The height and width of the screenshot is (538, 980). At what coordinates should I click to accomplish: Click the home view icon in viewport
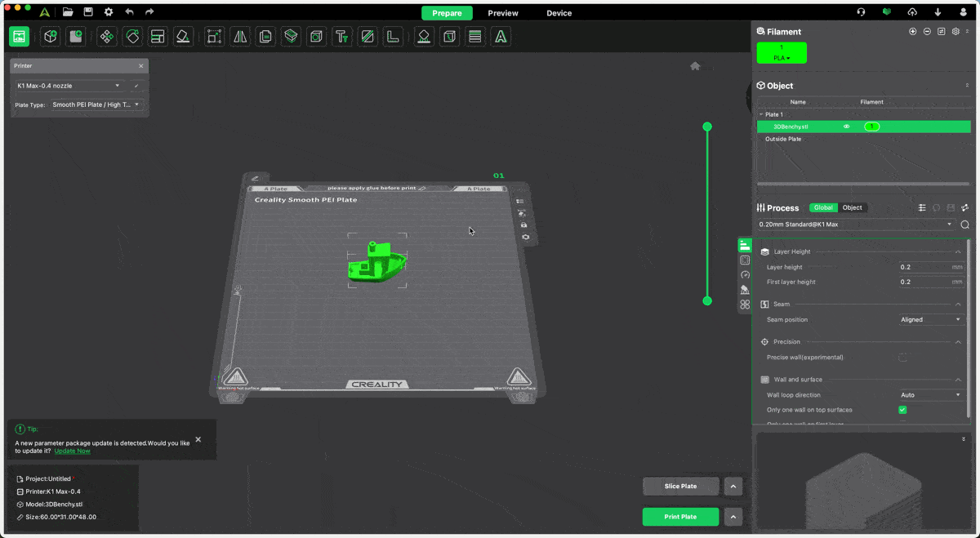pos(695,66)
